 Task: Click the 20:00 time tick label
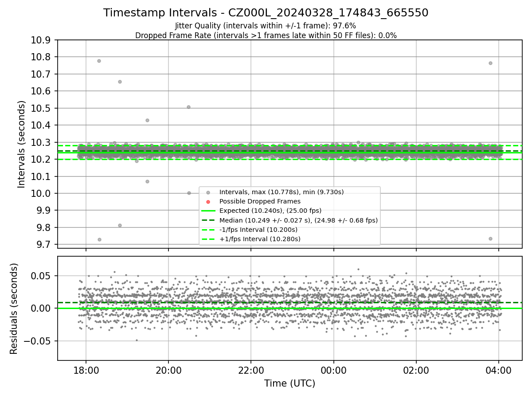click(x=168, y=370)
